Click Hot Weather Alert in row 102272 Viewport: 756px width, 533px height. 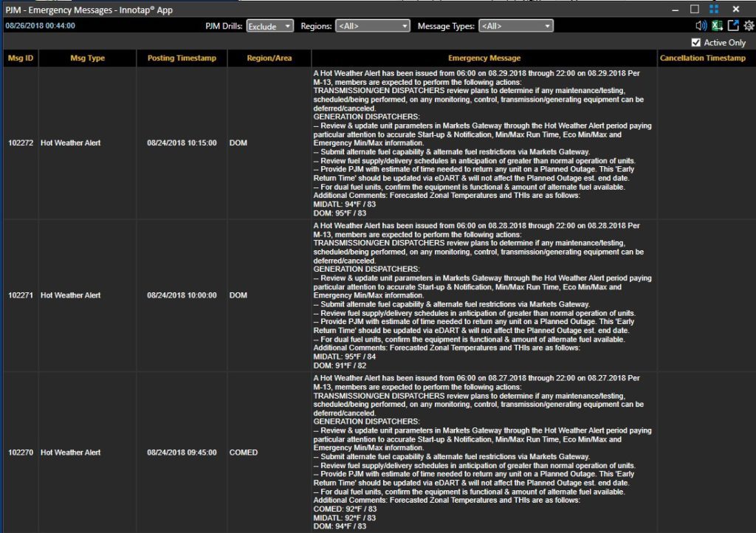point(70,142)
